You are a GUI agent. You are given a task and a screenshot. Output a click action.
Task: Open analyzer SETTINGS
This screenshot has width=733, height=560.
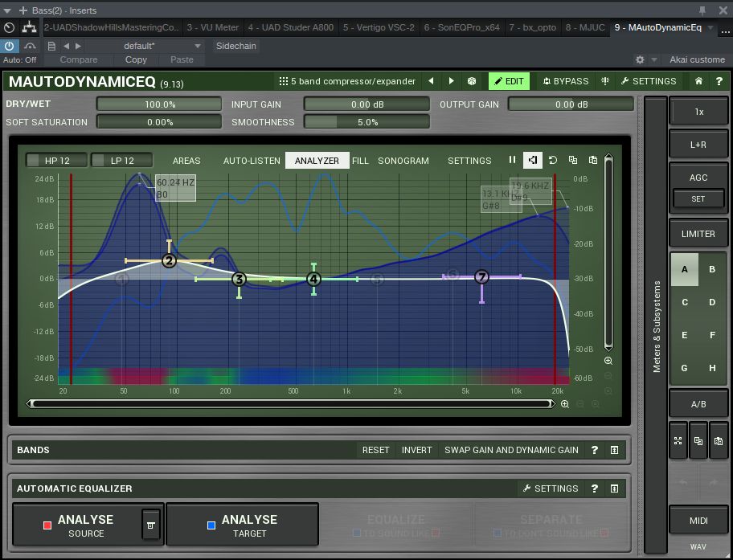coord(469,161)
